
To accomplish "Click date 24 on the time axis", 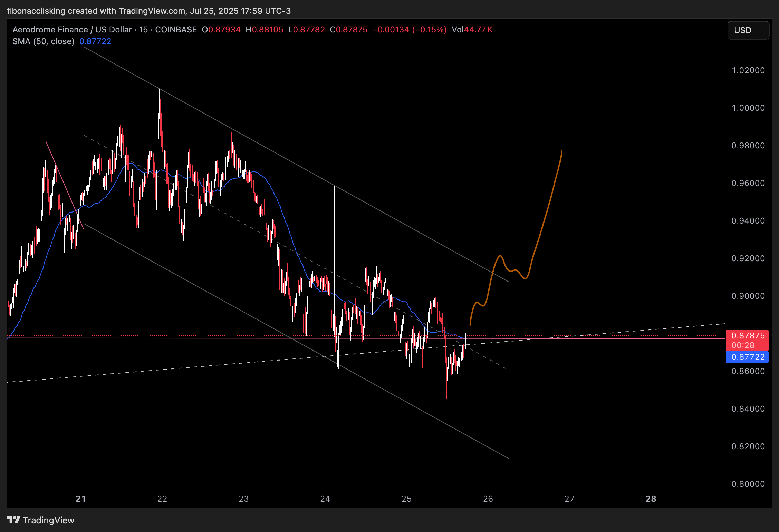I will pyautogui.click(x=325, y=499).
